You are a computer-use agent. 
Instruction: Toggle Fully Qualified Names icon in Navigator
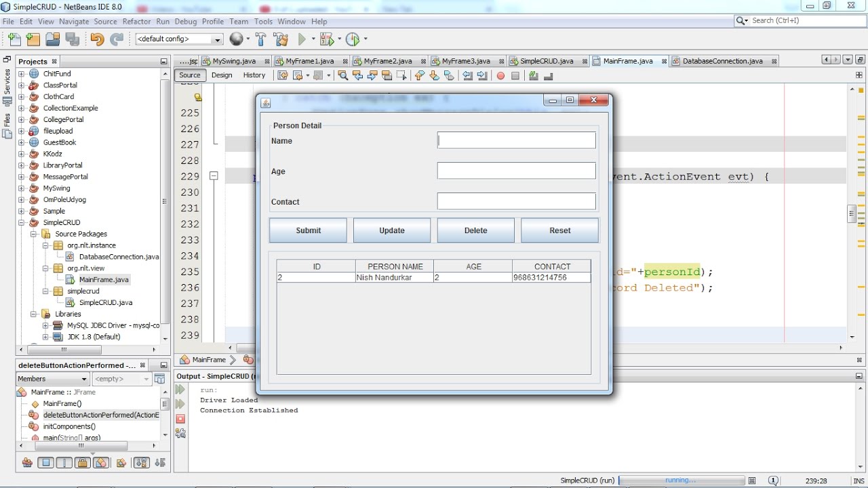click(121, 463)
